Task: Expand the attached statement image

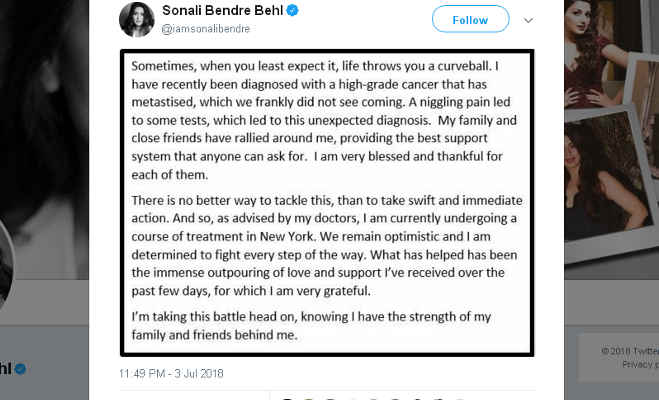Action: pos(328,200)
